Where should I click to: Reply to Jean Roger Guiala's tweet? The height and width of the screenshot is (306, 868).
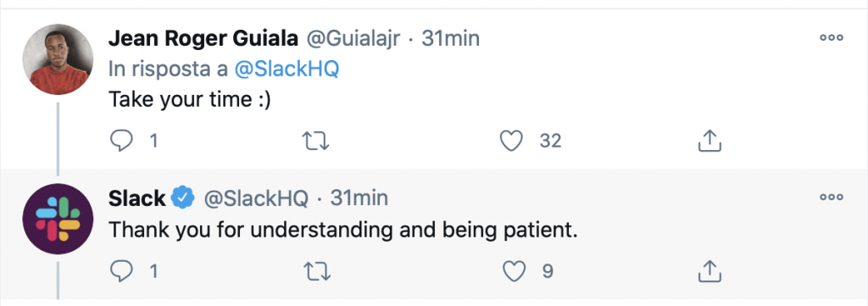pyautogui.click(x=121, y=141)
